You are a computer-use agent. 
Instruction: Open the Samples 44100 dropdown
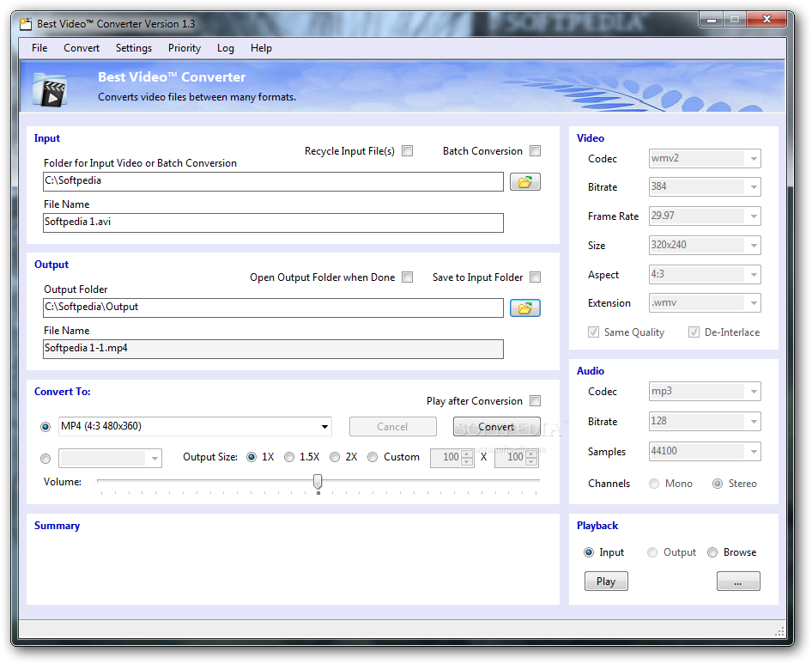pos(705,451)
